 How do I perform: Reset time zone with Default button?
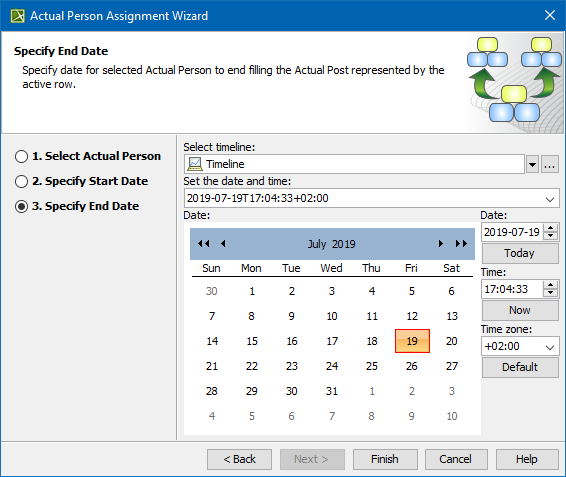click(x=520, y=367)
